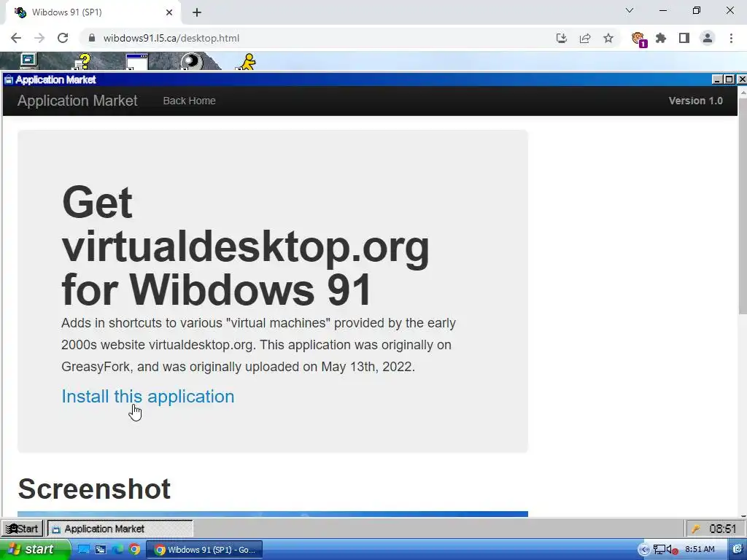This screenshot has width=747, height=560.
Task: Minimize the Application Market window
Action: coord(717,79)
